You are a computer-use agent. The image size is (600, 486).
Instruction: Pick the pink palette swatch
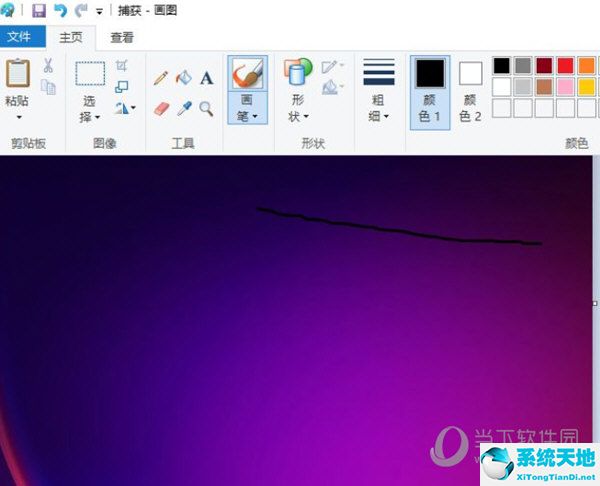[565, 87]
